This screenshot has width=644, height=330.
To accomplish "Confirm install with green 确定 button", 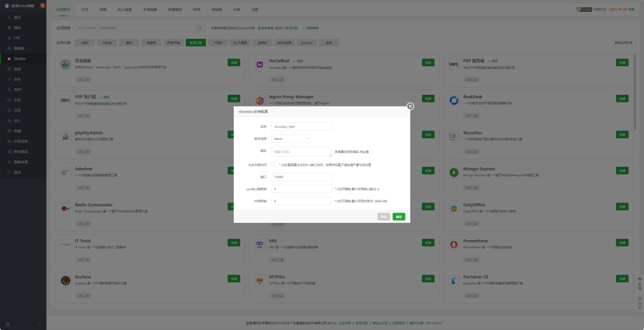I will pos(399,216).
